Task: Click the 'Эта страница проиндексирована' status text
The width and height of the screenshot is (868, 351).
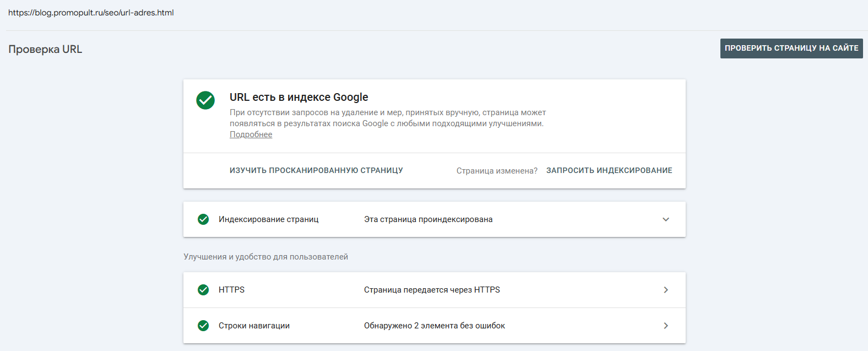Action: [428, 219]
